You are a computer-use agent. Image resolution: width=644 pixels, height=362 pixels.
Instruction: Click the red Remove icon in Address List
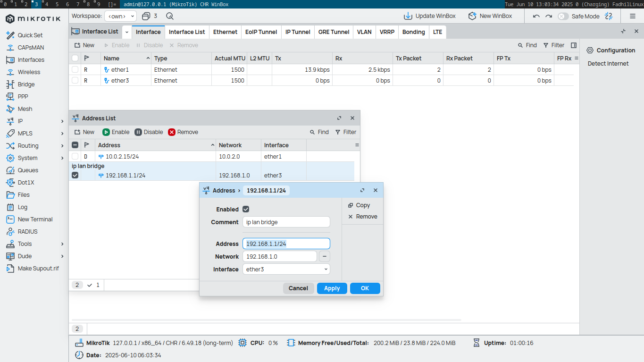(172, 132)
